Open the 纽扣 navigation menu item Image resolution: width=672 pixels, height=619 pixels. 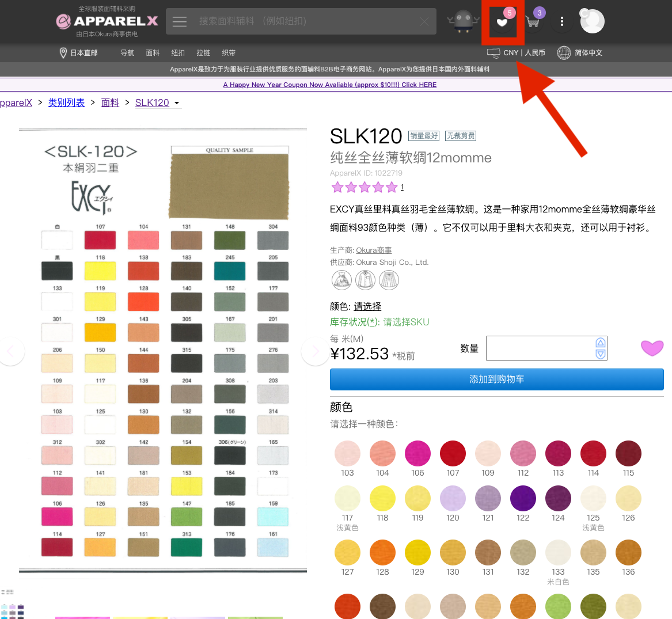(178, 53)
